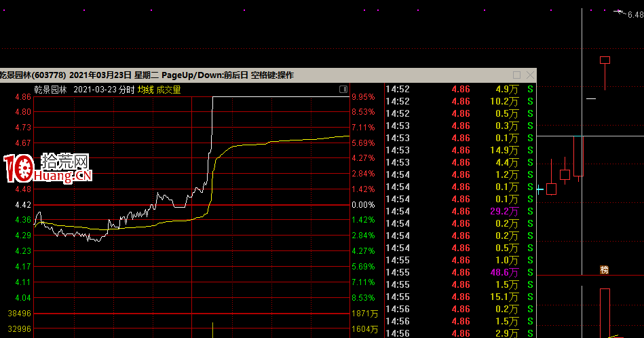The image size is (644, 338).
Task: Select the 14:55 trade row with 15.1万 volume
Action: (459, 297)
